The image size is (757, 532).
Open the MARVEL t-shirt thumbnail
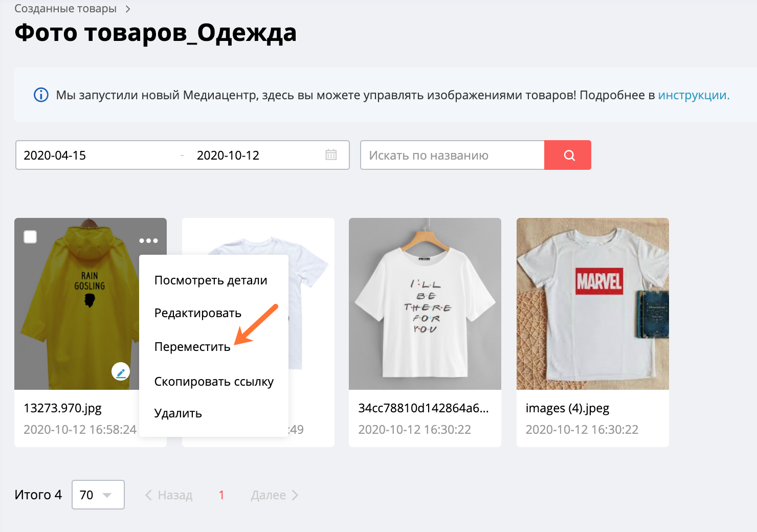[593, 304]
